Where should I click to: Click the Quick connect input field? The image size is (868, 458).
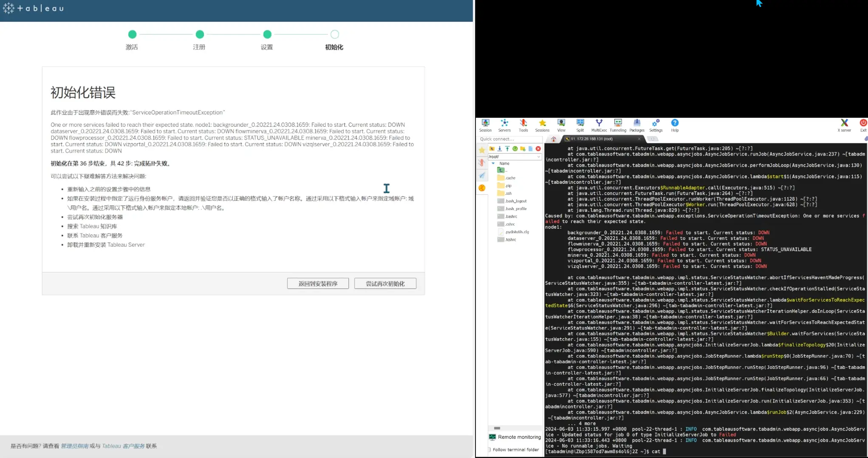coord(509,139)
